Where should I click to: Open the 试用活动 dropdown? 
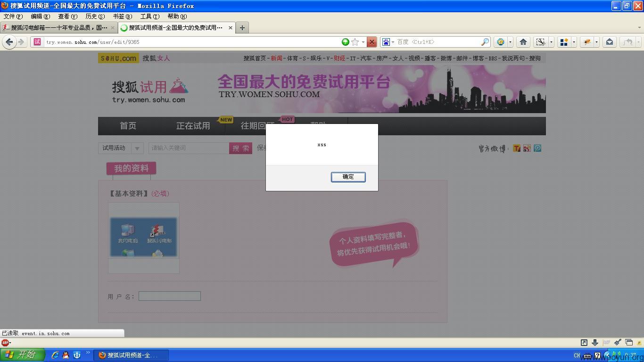pos(121,148)
